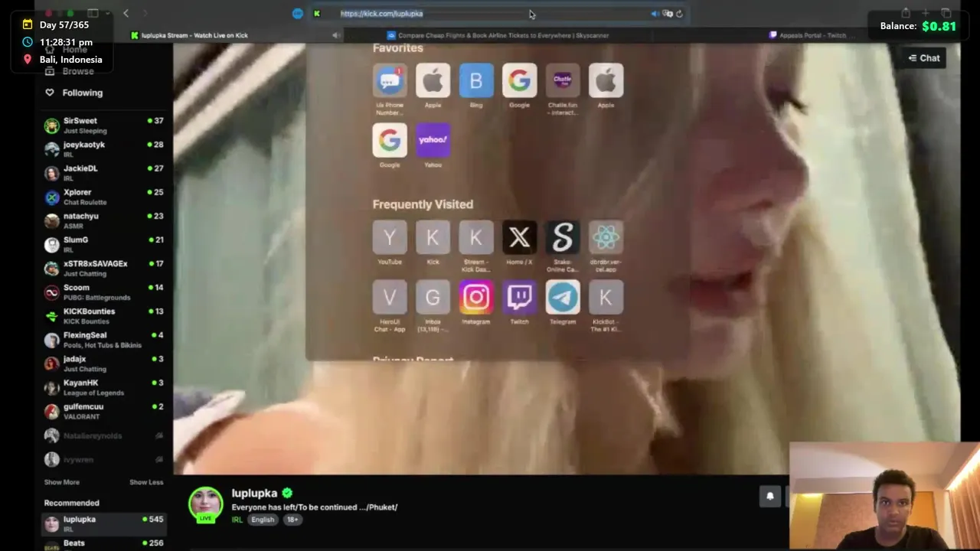Open the Yahoo favorite

coord(433,140)
